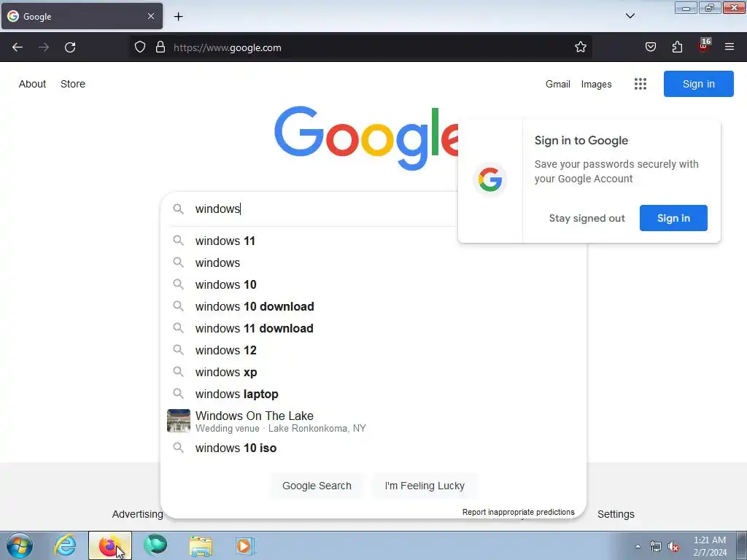The height and width of the screenshot is (560, 747).
Task: Click I'm Feeling Lucky
Action: (425, 486)
